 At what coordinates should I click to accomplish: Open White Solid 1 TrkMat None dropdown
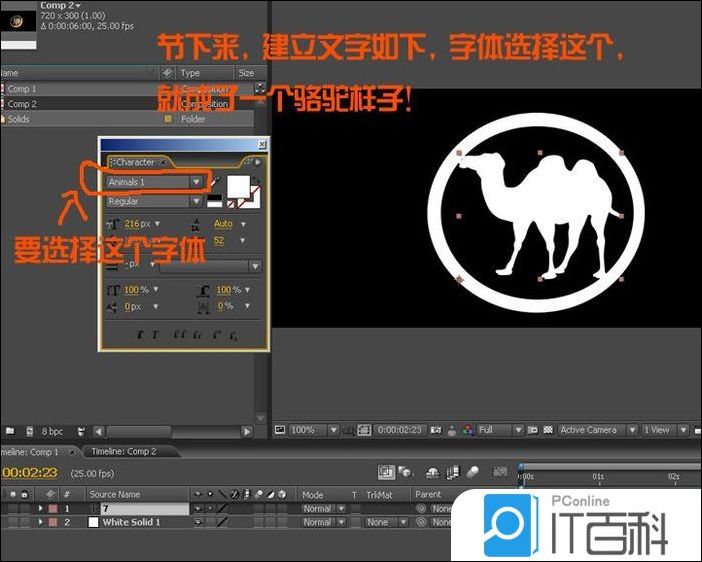click(385, 523)
